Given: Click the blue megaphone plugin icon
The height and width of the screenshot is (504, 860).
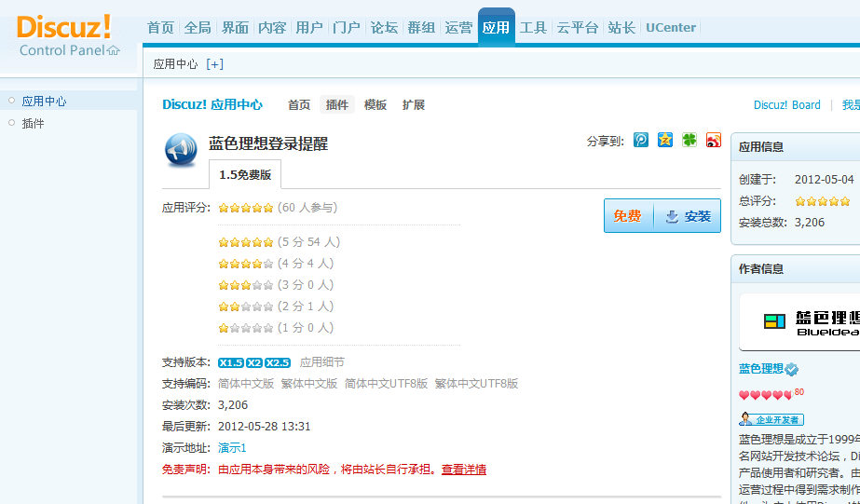Looking at the screenshot, I should pos(181,150).
